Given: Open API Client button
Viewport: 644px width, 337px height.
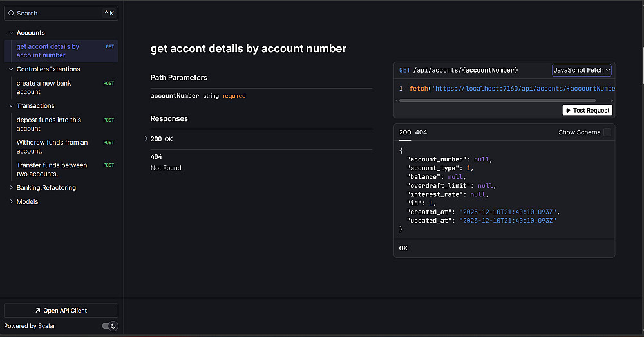Looking at the screenshot, I should click(61, 311).
